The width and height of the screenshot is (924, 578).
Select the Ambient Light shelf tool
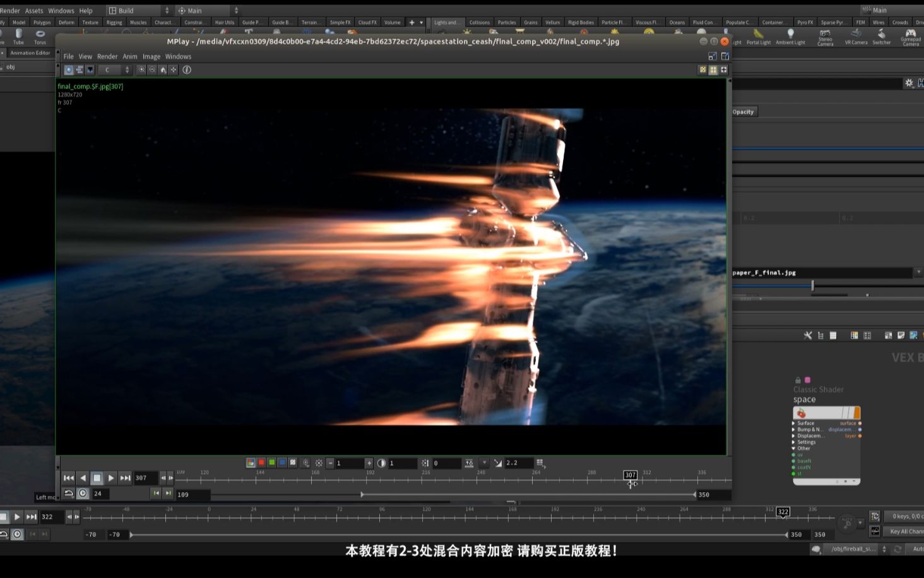pyautogui.click(x=790, y=37)
